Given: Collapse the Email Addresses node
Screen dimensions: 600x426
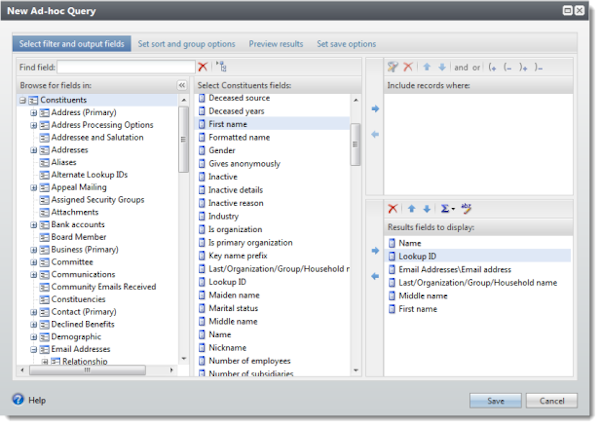Looking at the screenshot, I should pos(34,349).
